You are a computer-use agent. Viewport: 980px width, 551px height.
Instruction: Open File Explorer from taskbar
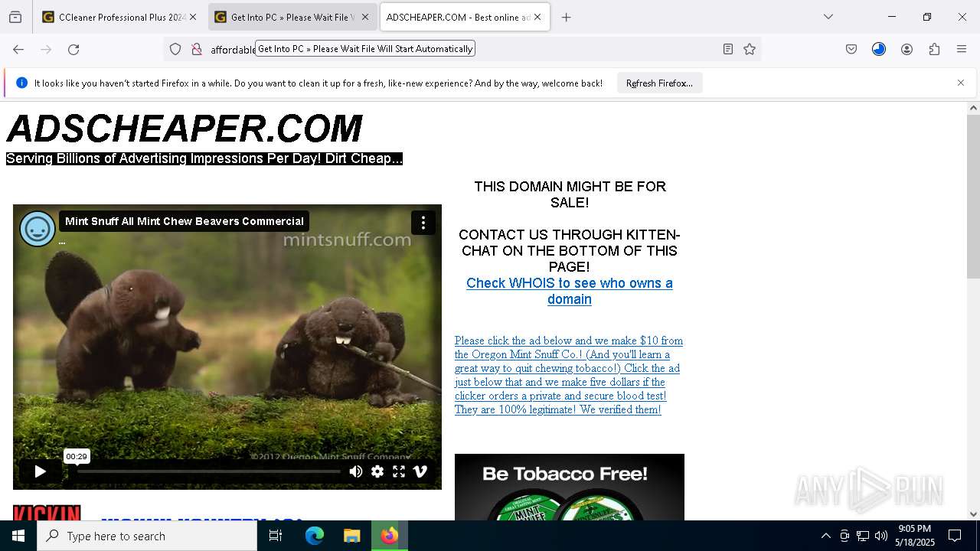tap(351, 536)
